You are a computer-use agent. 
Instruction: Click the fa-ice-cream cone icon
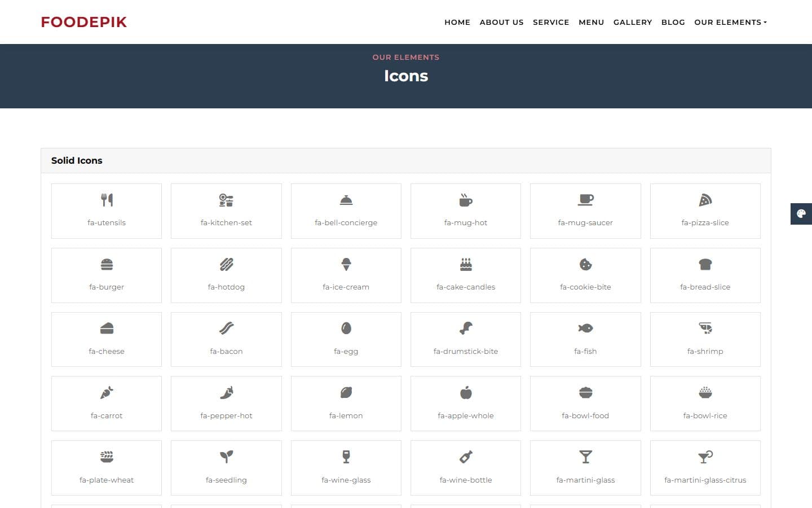(x=346, y=264)
